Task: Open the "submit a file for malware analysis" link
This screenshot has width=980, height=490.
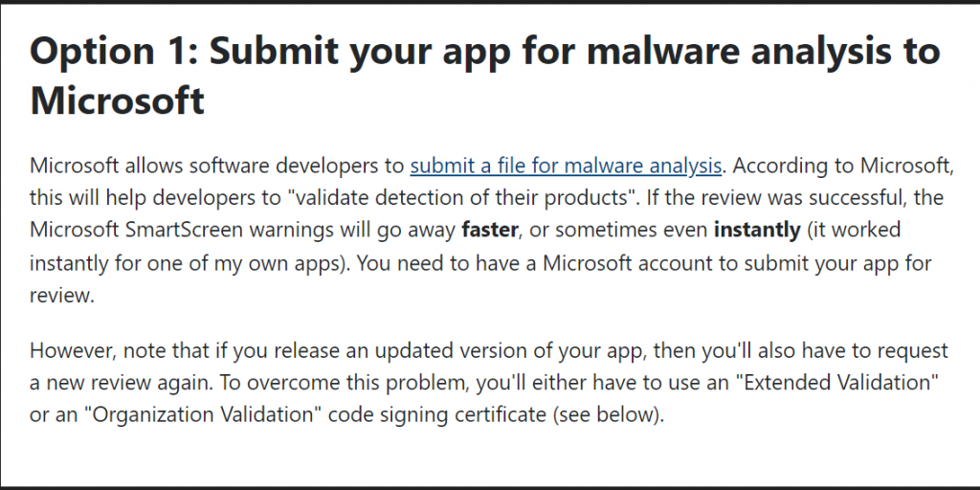Action: 566,167
